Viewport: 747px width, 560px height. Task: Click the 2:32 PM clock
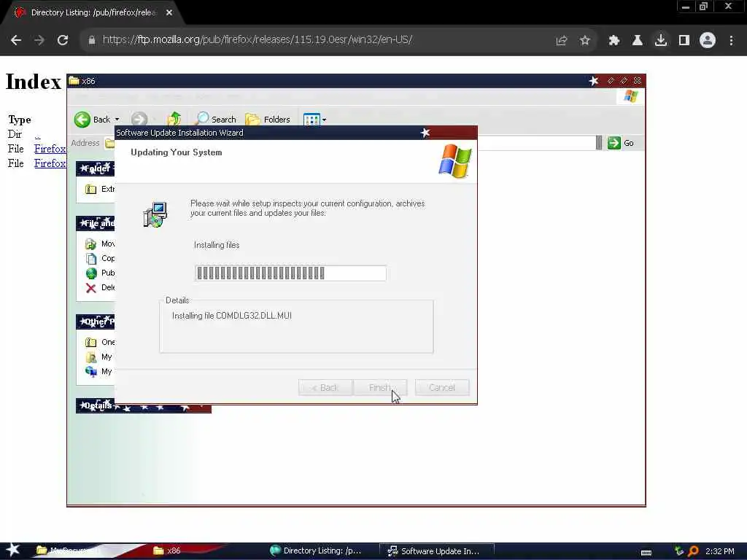click(x=720, y=551)
